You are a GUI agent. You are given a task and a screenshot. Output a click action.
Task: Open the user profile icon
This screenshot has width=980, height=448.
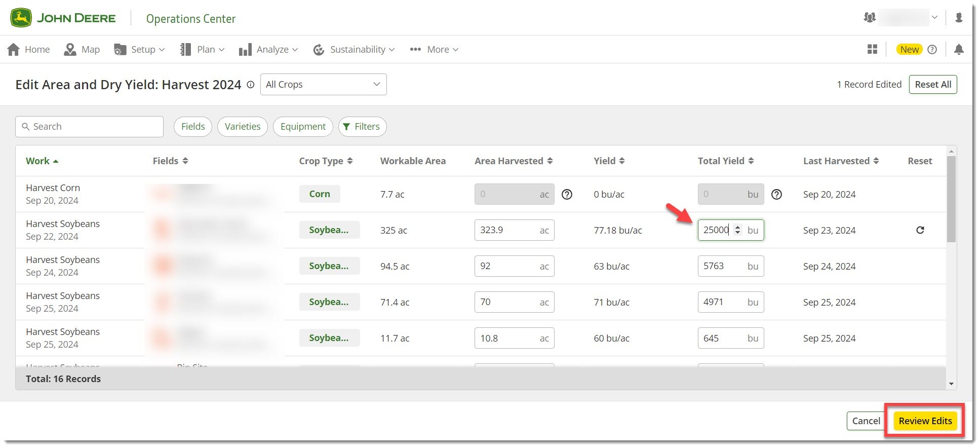(958, 18)
